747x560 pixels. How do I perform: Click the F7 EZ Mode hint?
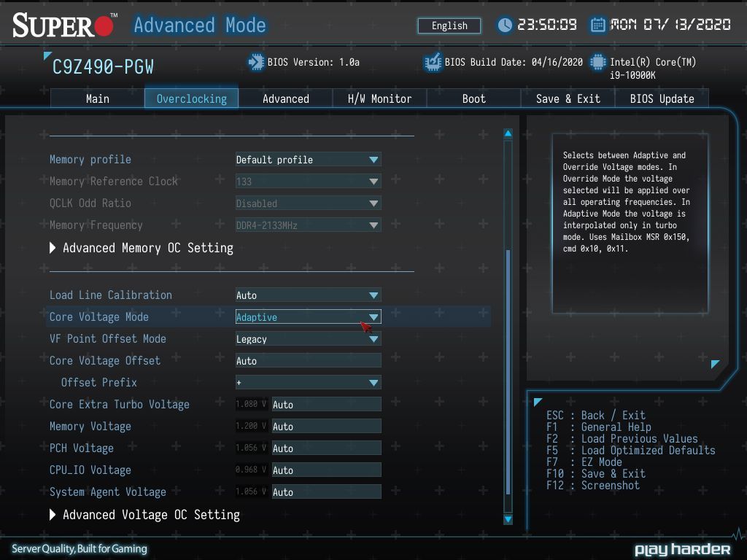584,462
